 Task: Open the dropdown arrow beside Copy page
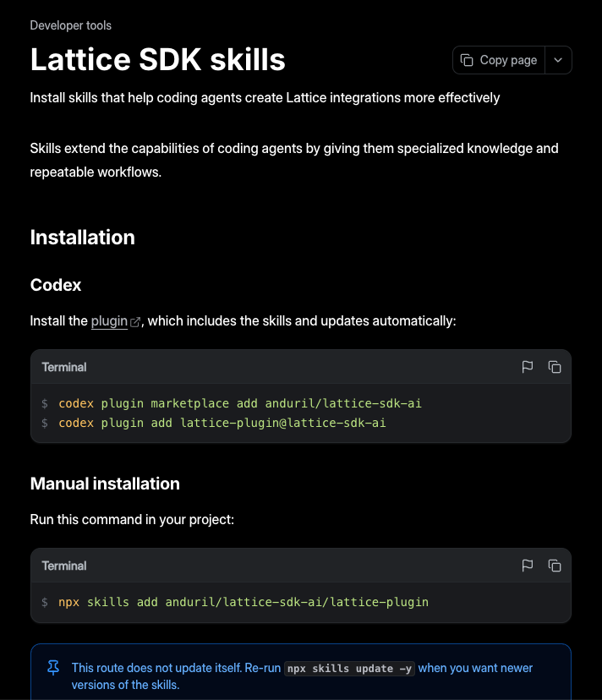(558, 60)
